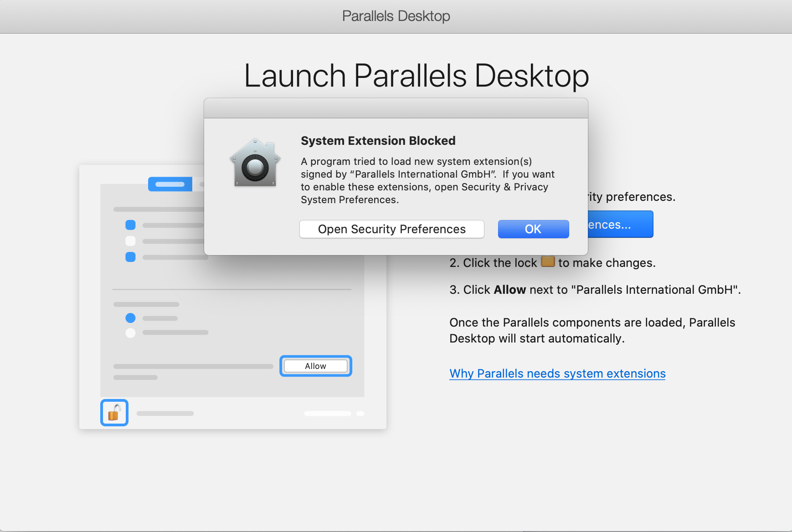
Task: Click the 'System Extension Blocked' heading text
Action: coord(378,141)
